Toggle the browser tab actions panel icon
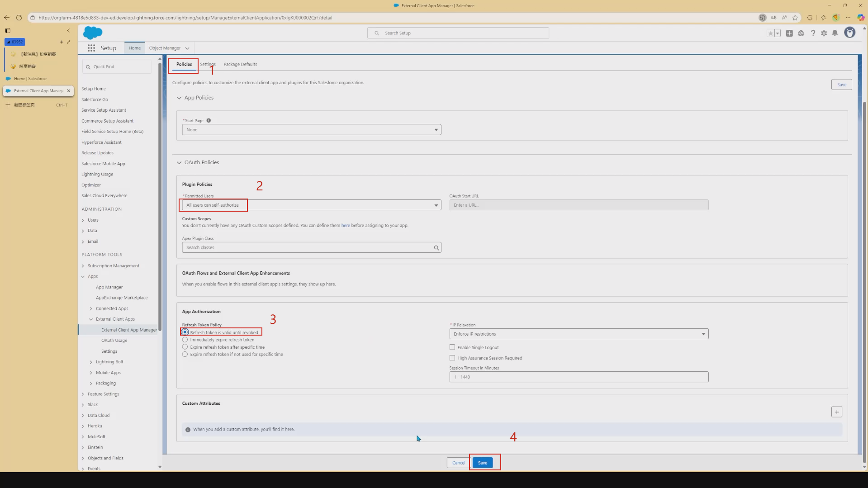The height and width of the screenshot is (488, 868). (x=8, y=31)
